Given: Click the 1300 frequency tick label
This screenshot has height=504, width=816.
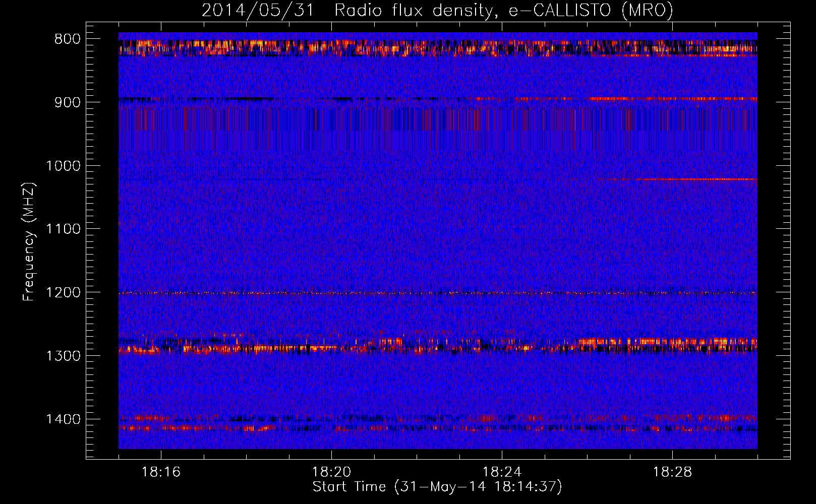Looking at the screenshot, I should pos(63,356).
